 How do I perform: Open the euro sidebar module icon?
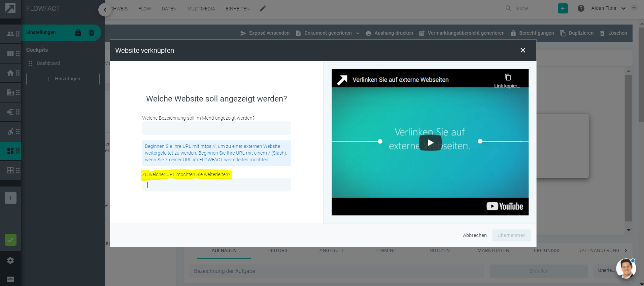[10, 112]
